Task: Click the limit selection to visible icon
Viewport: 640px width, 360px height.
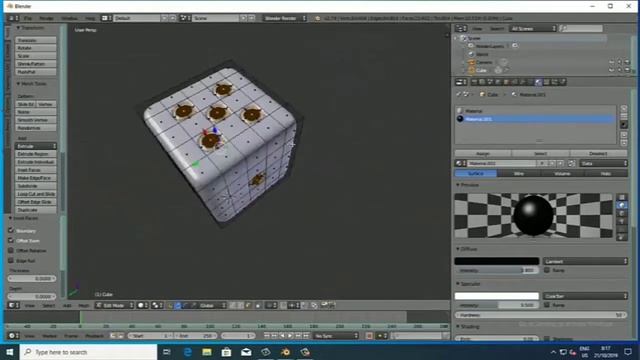Action: coord(258,305)
